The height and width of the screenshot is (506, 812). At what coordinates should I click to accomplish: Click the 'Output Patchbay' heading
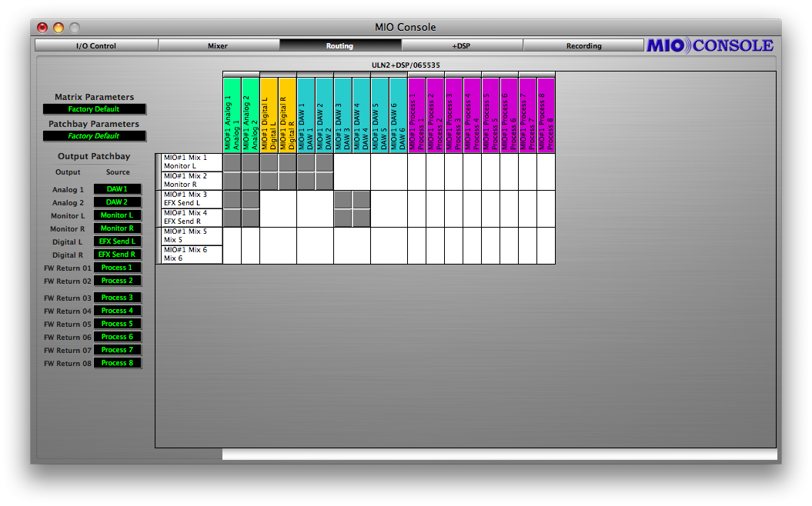[94, 156]
